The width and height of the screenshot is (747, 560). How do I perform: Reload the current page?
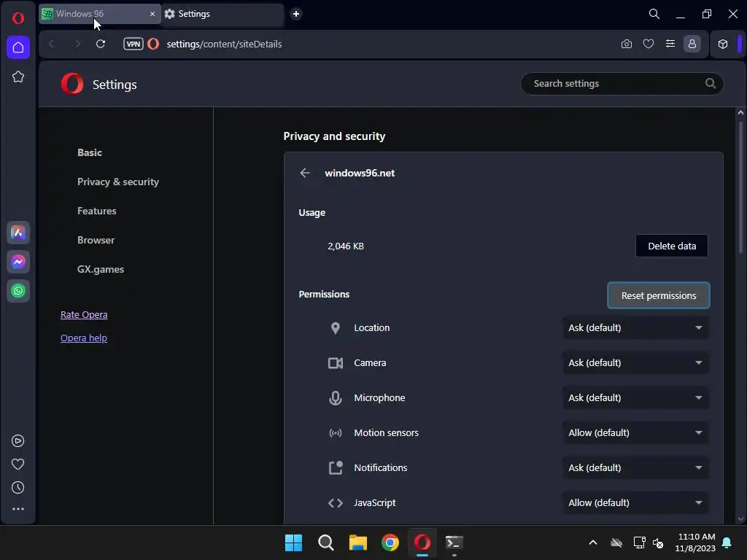click(101, 44)
